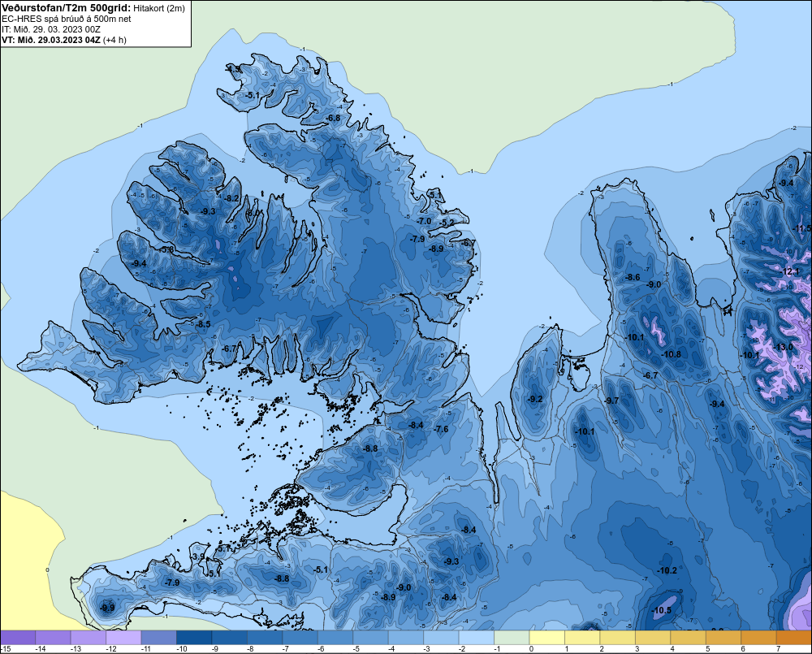Click the 'Hitakort (2m)' label in header
This screenshot has height=654, width=812.
pyautogui.click(x=159, y=8)
